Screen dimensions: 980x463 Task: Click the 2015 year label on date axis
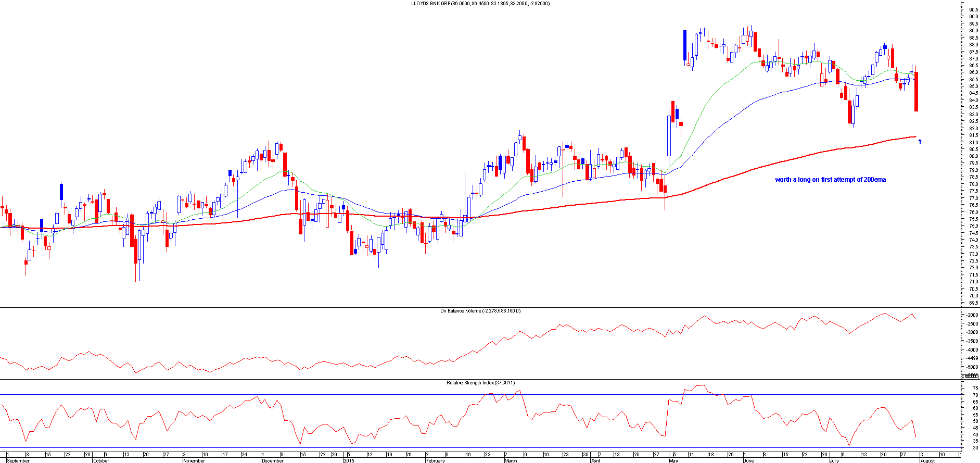pos(349,460)
